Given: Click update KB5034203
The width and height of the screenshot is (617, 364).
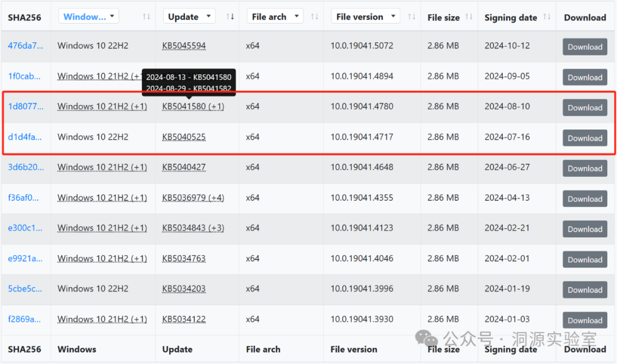Looking at the screenshot, I should tap(184, 289).
